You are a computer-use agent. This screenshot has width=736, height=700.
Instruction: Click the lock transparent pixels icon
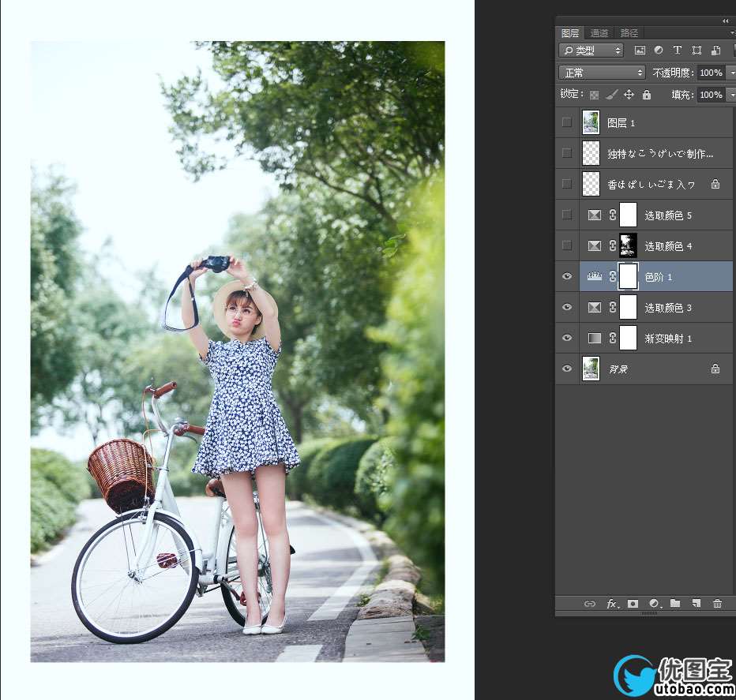tap(594, 95)
